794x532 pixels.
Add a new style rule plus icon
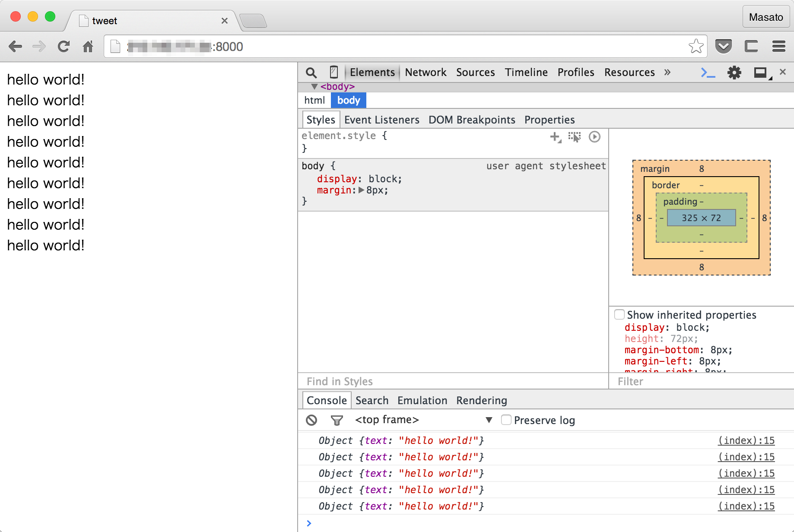[x=555, y=137]
